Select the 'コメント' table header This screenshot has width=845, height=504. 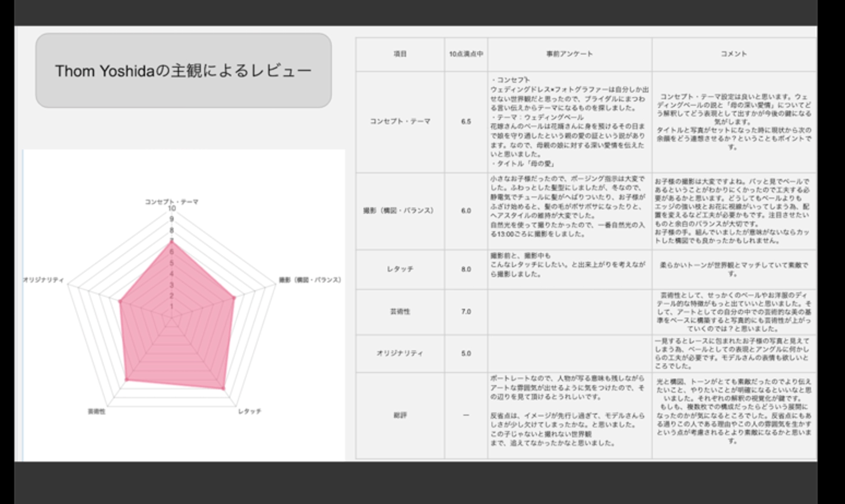tap(734, 54)
